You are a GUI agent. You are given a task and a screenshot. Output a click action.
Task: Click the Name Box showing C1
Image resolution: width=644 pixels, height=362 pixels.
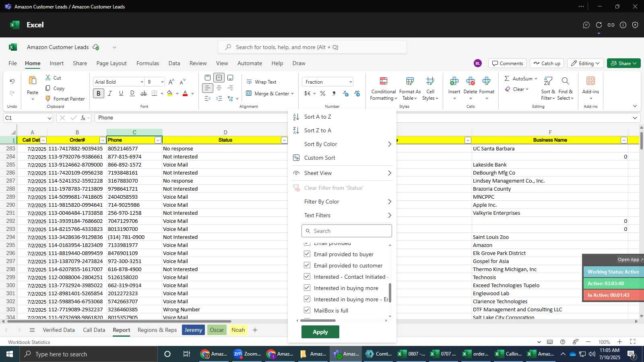(x=28, y=118)
